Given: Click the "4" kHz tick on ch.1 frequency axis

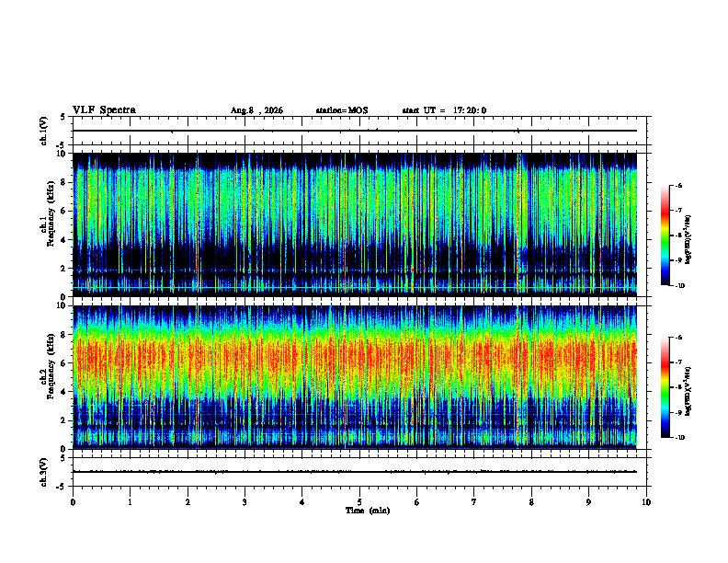Looking at the screenshot, I should 63,240.
